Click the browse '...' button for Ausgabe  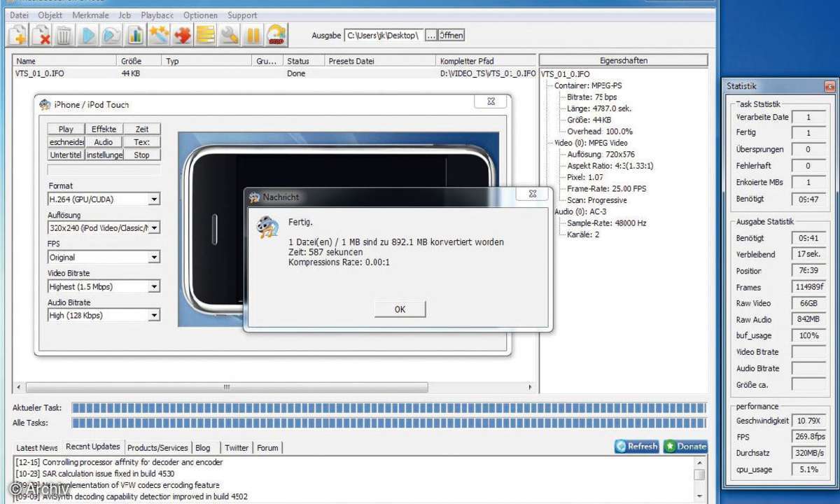pos(431,35)
